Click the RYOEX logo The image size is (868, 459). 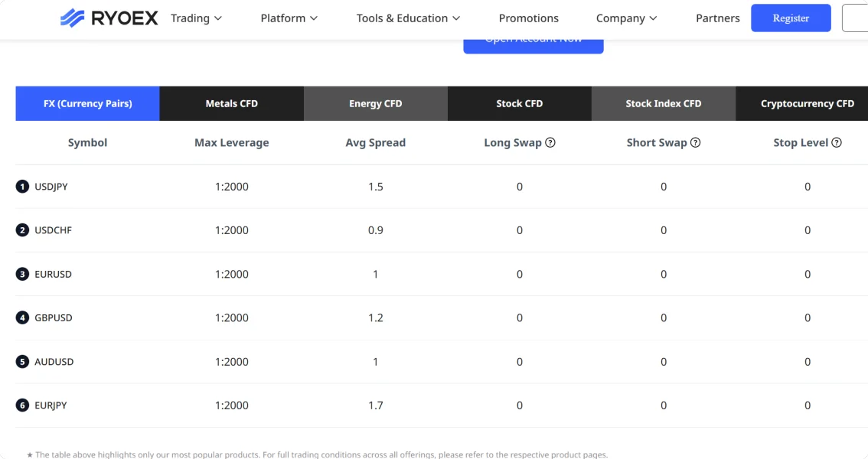109,18
